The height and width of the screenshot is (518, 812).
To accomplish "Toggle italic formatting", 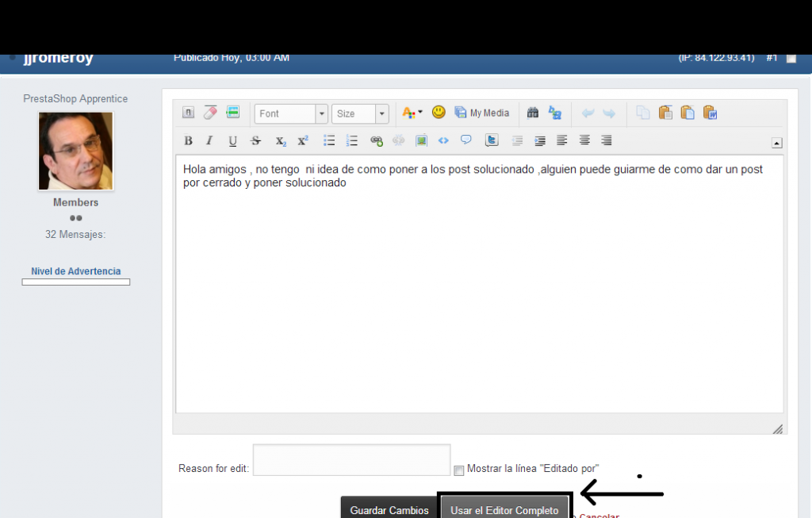I will [209, 140].
